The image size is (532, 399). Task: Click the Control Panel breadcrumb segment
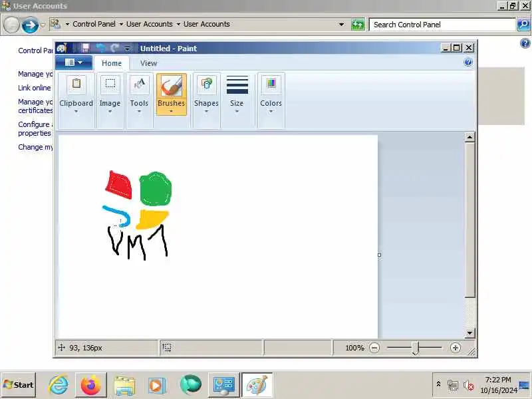coord(94,24)
